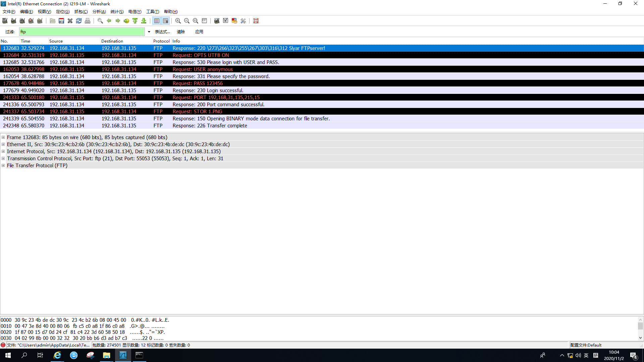Click the 应用 apply filter button
Screen dimensions: 644x362
199,32
